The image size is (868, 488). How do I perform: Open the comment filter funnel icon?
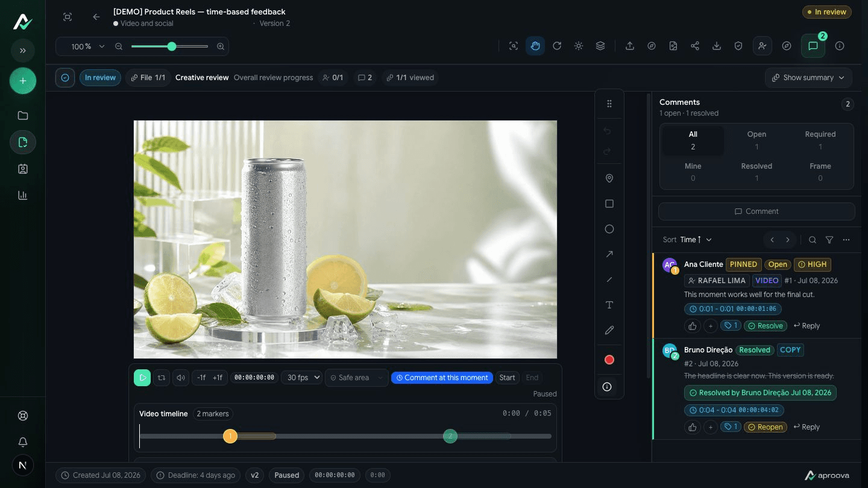coord(829,240)
